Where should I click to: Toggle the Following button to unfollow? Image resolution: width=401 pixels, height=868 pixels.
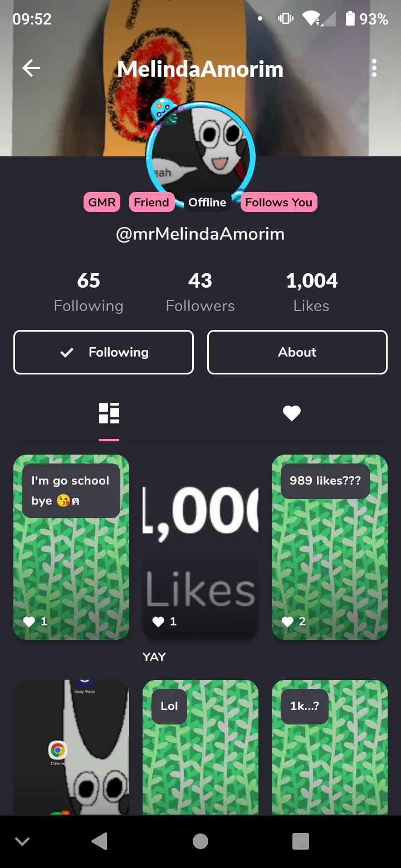(104, 352)
